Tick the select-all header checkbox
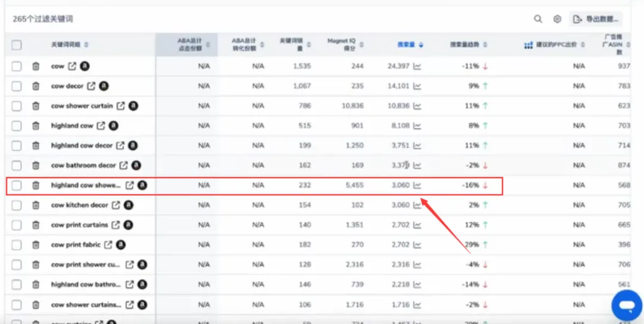 point(17,45)
